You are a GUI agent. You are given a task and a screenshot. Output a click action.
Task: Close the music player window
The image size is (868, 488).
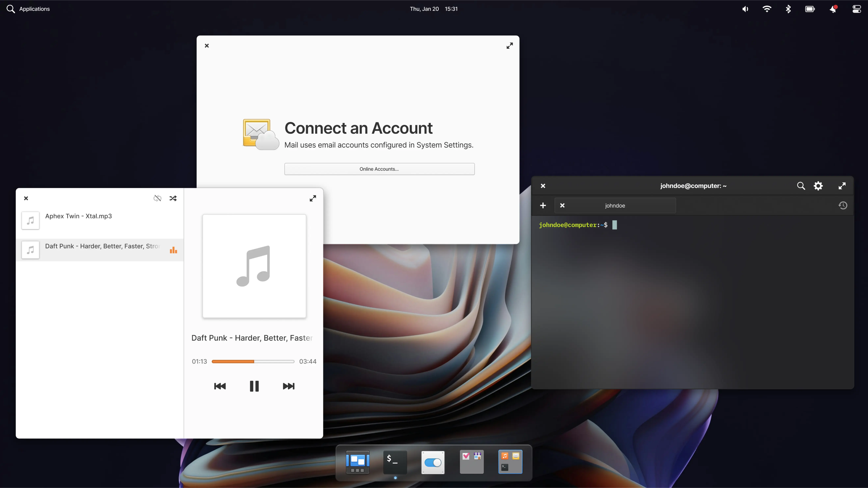(x=26, y=198)
